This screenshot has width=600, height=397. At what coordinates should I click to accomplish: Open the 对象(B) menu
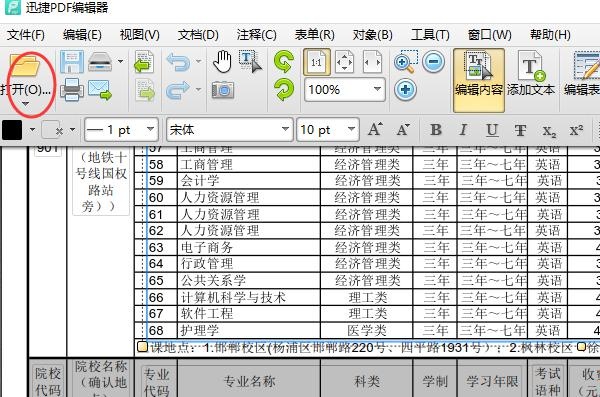tap(373, 35)
